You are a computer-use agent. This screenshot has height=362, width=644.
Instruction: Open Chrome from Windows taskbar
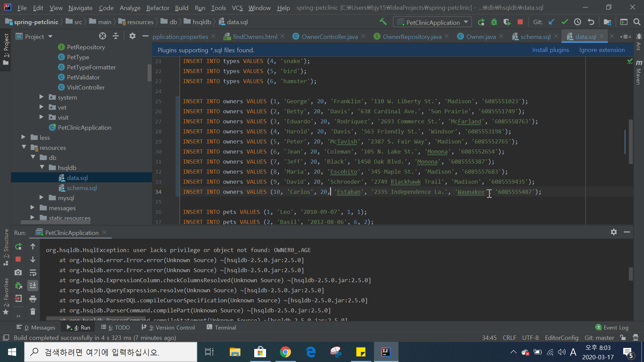[285, 352]
